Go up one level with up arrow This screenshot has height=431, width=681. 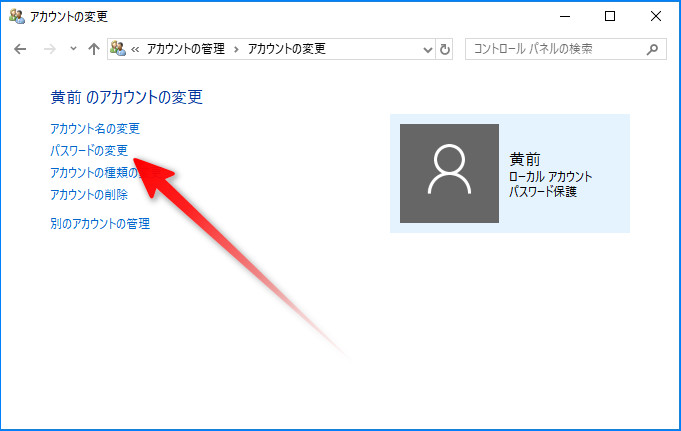pyautogui.click(x=94, y=49)
